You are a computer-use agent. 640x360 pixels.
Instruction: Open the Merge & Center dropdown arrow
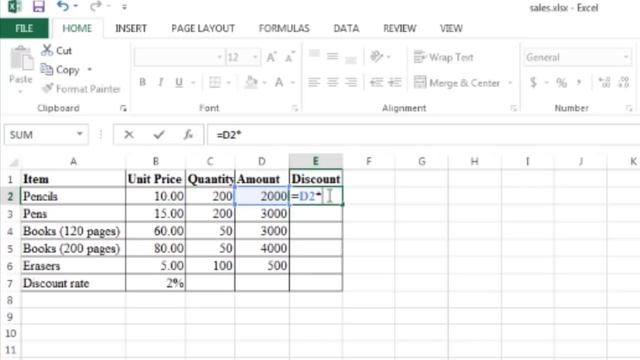pos(510,83)
